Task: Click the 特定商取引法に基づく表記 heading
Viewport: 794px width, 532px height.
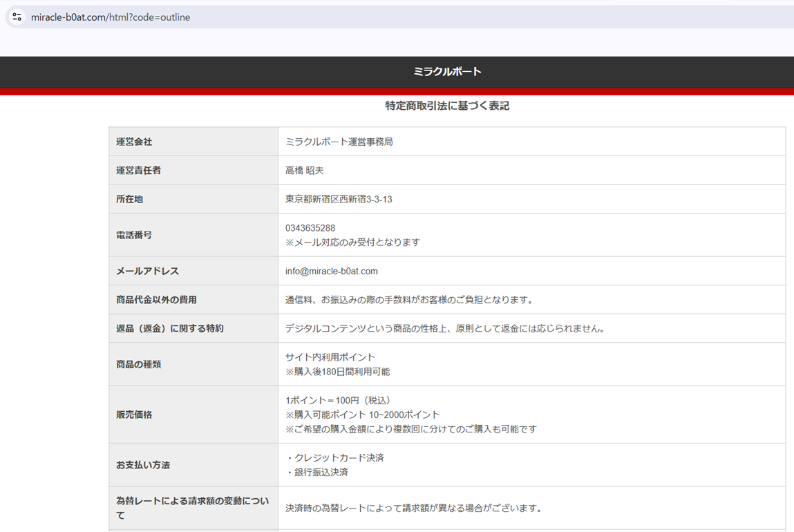Action: [447, 106]
